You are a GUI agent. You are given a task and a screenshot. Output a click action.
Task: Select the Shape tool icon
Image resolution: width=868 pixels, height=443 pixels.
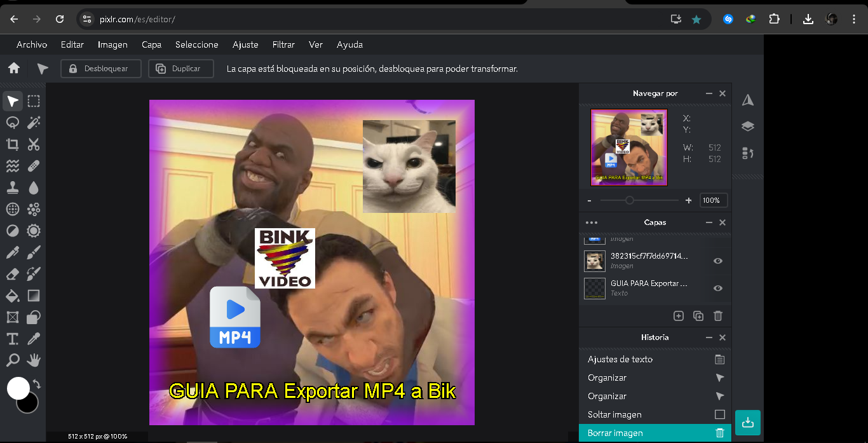pos(34,317)
